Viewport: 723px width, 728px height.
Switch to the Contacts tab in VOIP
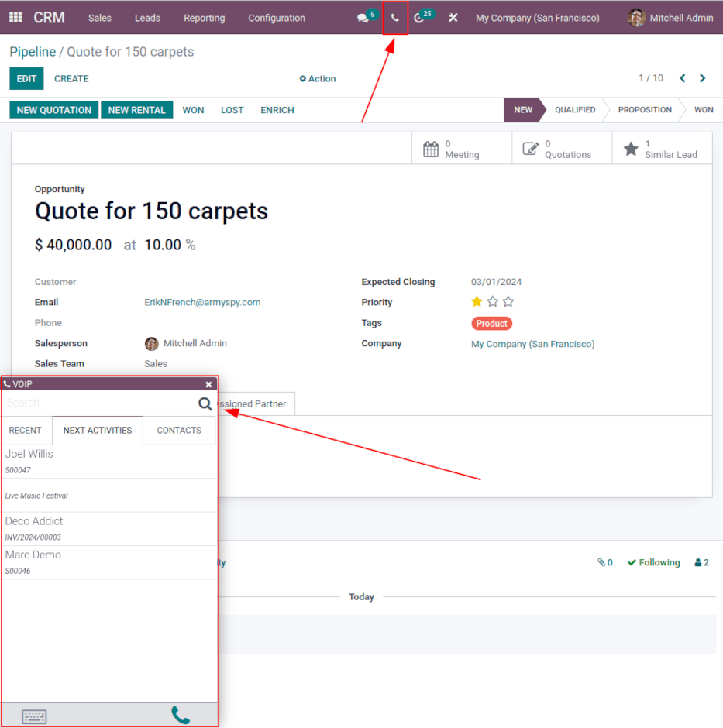178,431
